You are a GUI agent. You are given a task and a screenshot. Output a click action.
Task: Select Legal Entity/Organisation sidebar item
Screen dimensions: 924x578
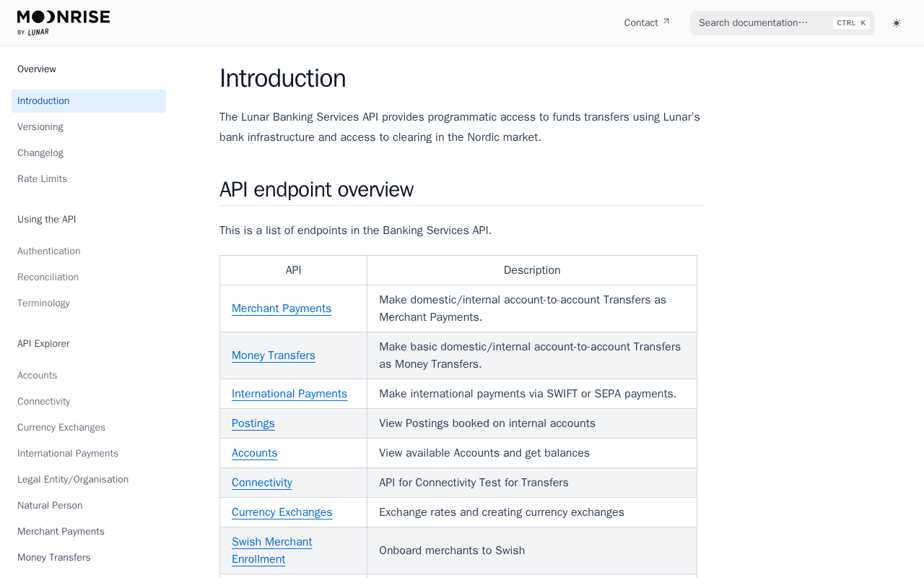coord(73,480)
